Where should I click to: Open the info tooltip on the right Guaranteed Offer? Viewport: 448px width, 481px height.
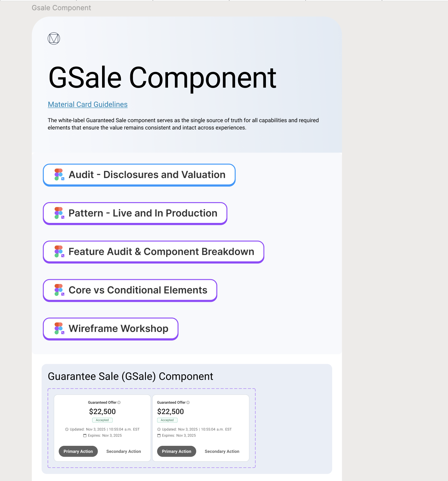click(x=188, y=402)
